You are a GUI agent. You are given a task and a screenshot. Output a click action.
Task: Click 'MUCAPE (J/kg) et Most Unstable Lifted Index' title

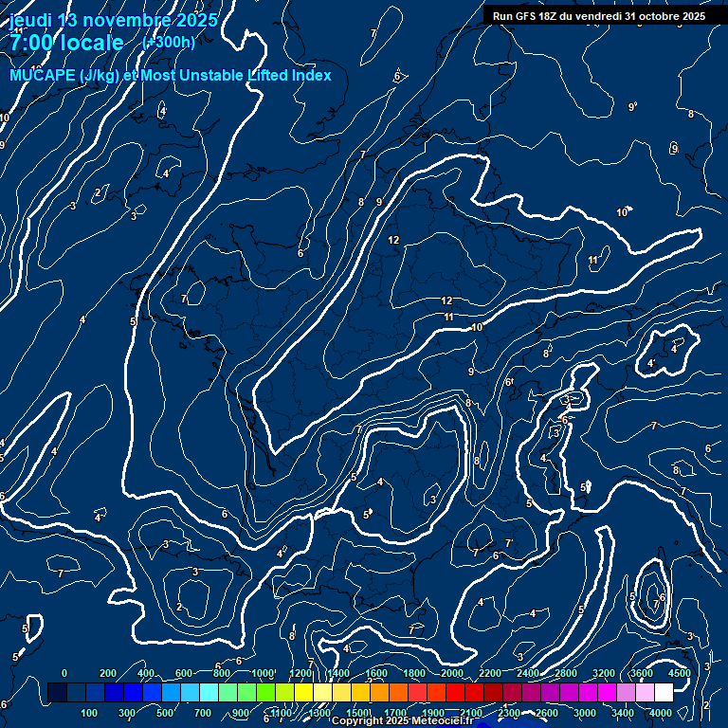[x=171, y=75]
